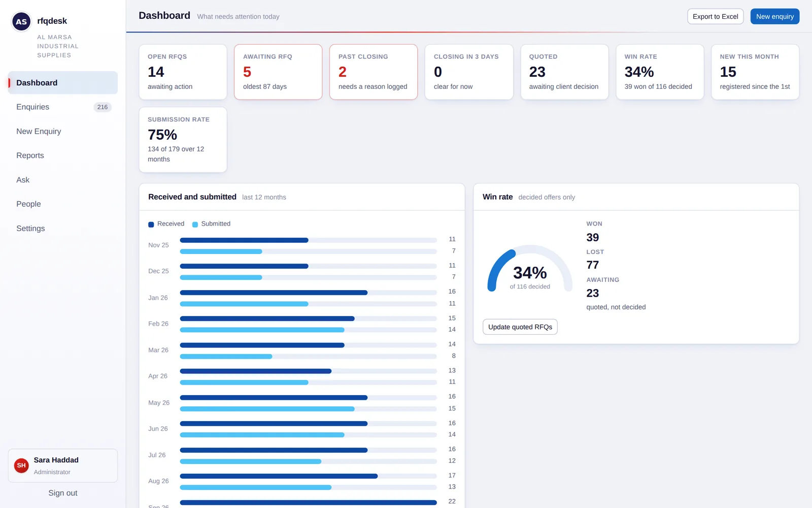Screen dimensions: 812x508
Task: Click Update quoted RFQs button
Action: tap(520, 327)
